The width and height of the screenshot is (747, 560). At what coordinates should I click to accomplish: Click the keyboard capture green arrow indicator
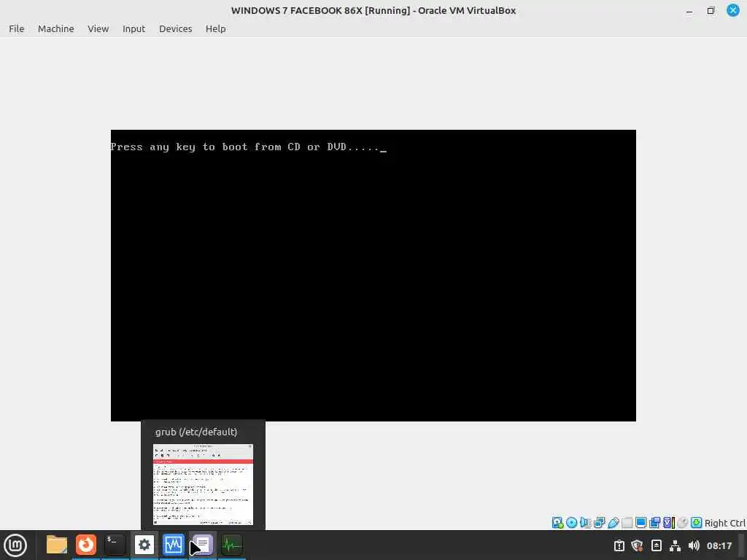697,522
